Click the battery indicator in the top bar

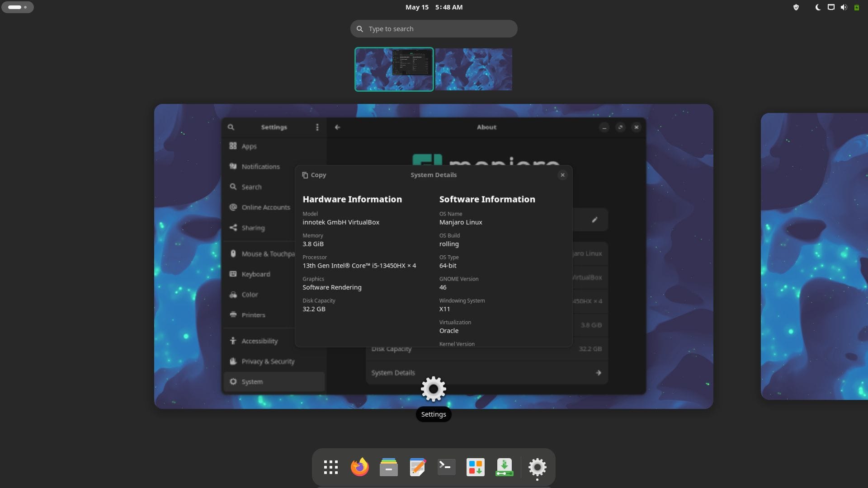tap(857, 7)
